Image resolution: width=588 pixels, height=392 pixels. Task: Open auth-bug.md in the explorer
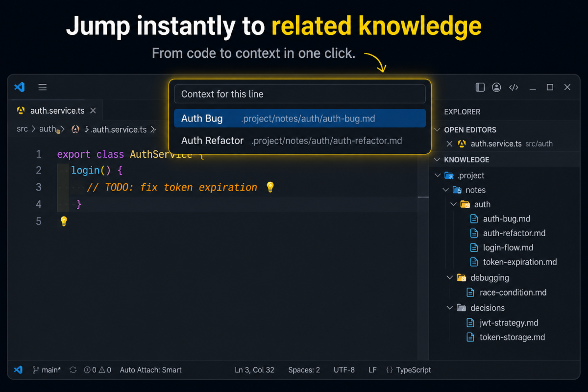click(506, 219)
